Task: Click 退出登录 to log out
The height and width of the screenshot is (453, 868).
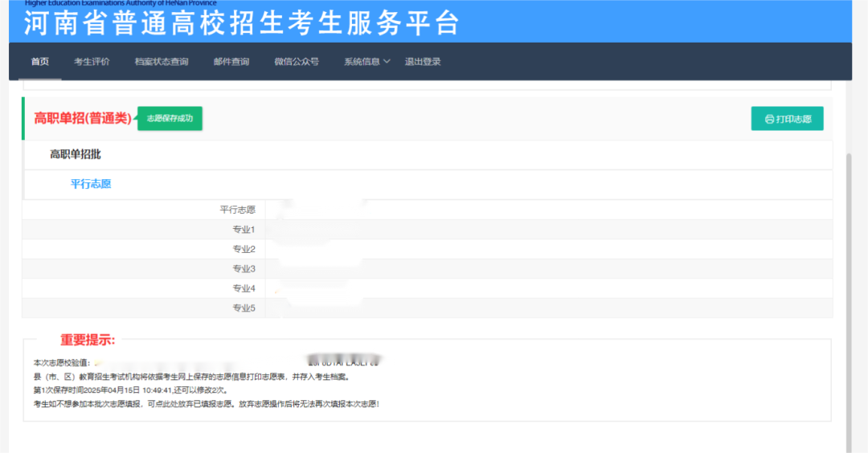Action: click(x=423, y=61)
